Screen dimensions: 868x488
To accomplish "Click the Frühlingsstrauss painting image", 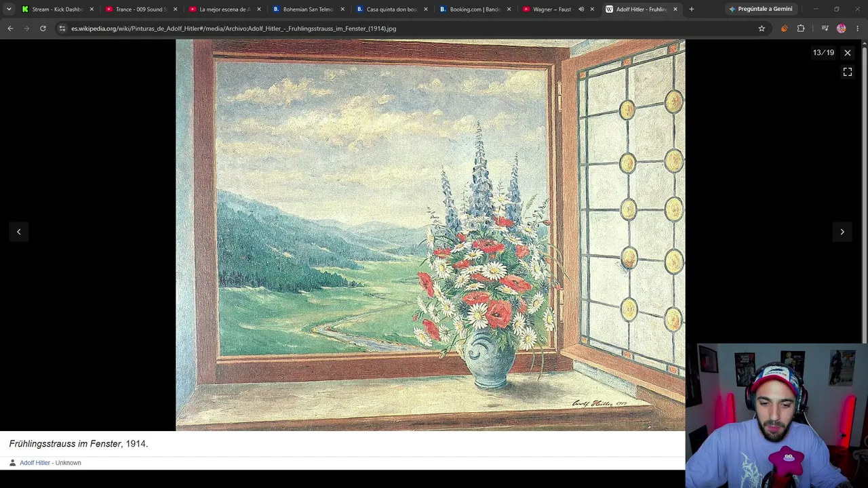I will tap(431, 235).
